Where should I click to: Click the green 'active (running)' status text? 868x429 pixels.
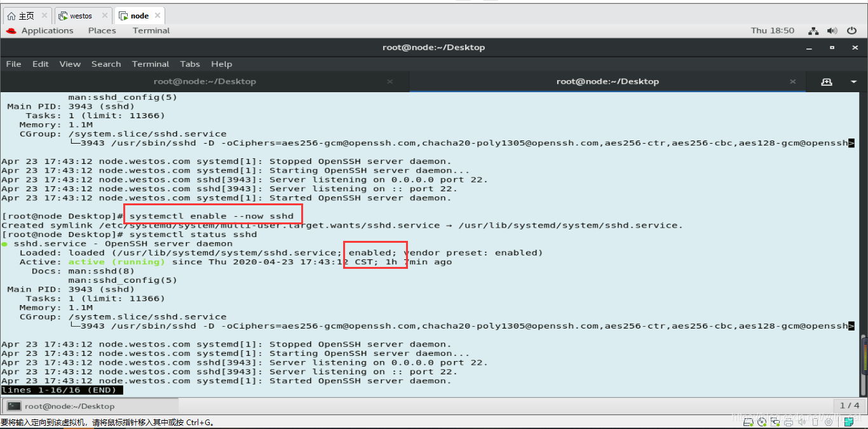[x=116, y=262]
